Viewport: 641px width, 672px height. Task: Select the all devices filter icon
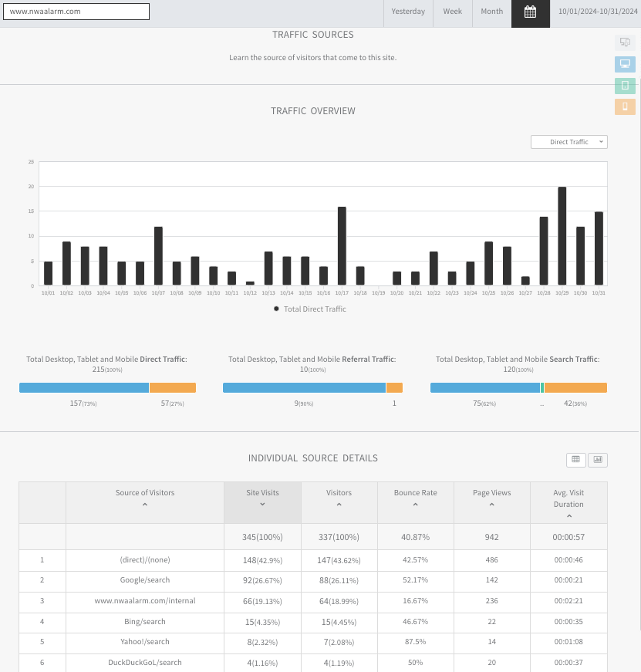click(x=625, y=42)
